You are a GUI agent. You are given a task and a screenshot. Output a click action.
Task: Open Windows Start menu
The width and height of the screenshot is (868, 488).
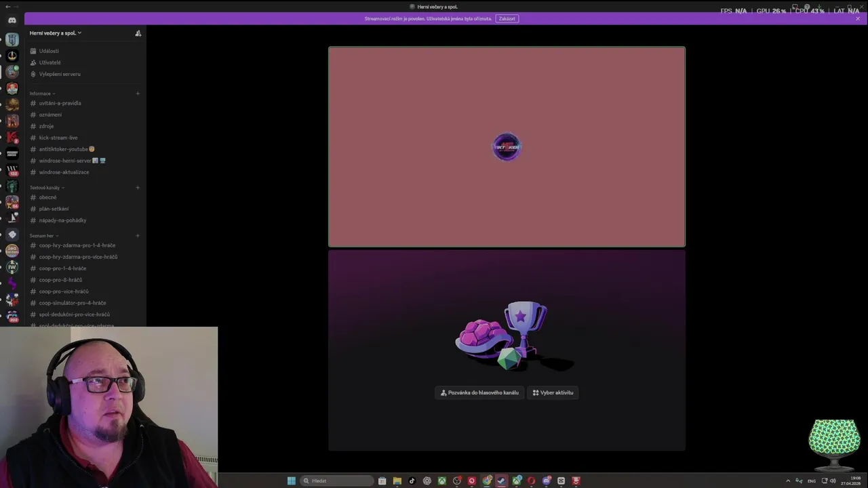click(x=292, y=481)
